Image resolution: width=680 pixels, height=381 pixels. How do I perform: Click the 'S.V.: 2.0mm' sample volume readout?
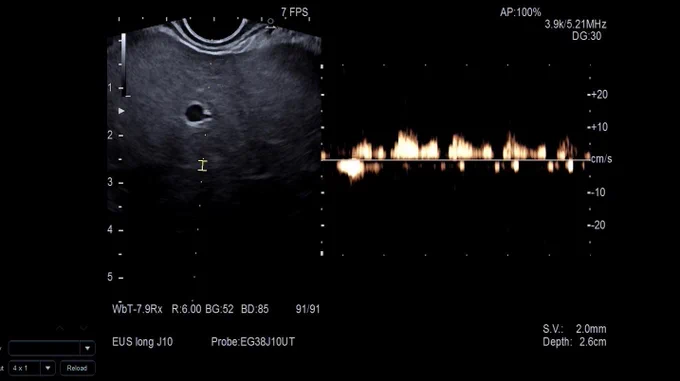pyautogui.click(x=574, y=329)
